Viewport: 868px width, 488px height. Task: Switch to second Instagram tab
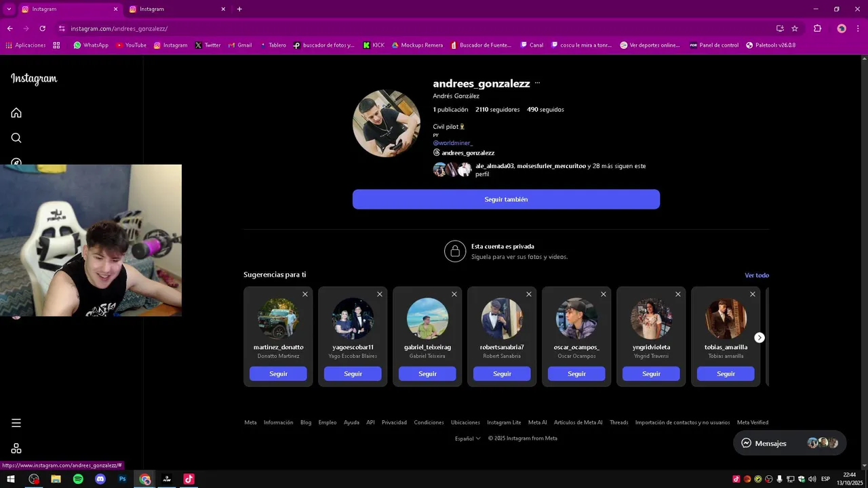pyautogui.click(x=178, y=9)
